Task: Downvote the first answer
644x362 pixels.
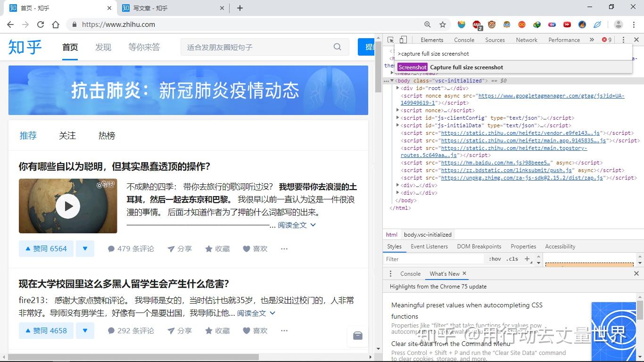Action: (85, 248)
